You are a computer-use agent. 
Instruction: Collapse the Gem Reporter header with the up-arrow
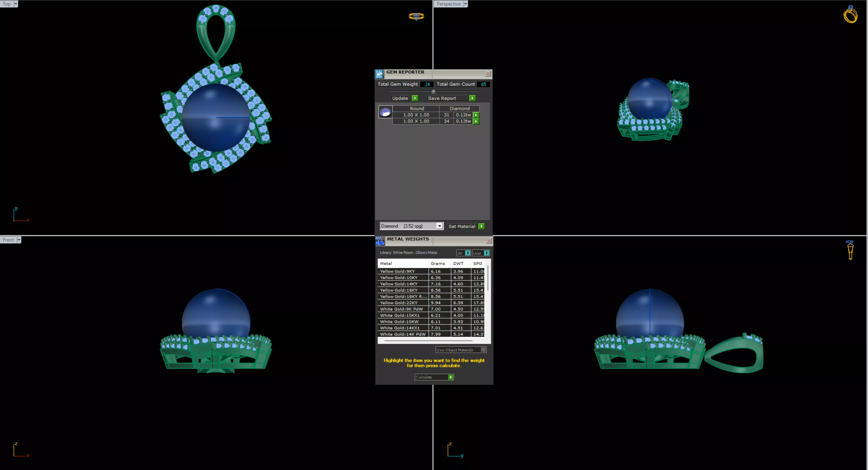[x=433, y=91]
